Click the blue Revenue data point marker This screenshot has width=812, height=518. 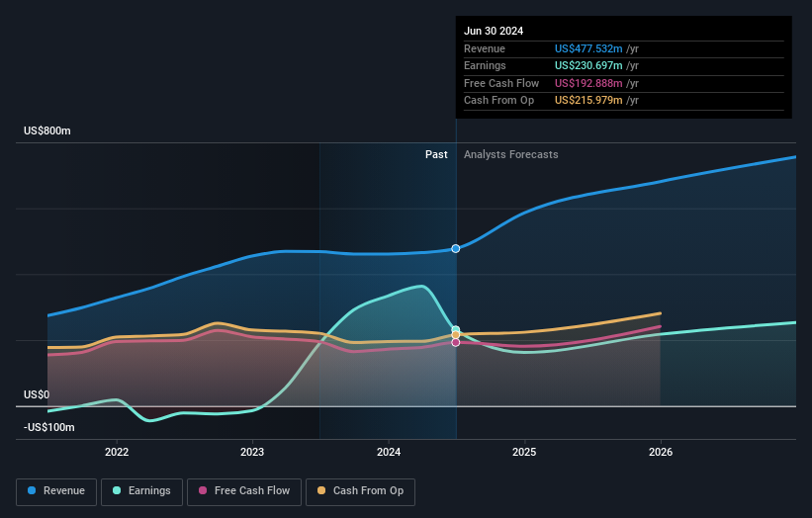(x=456, y=249)
